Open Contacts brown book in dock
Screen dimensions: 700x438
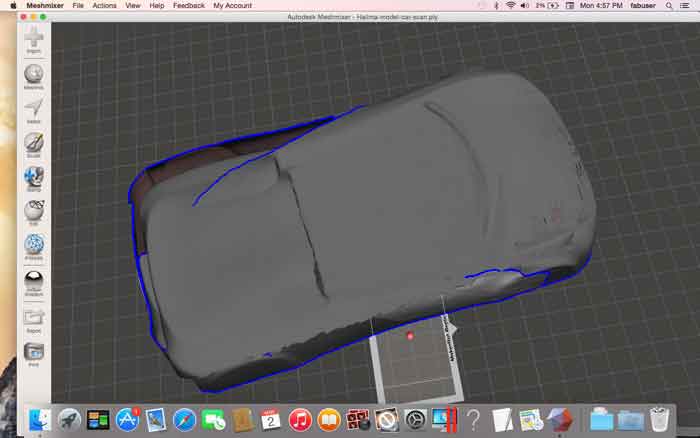(x=242, y=420)
